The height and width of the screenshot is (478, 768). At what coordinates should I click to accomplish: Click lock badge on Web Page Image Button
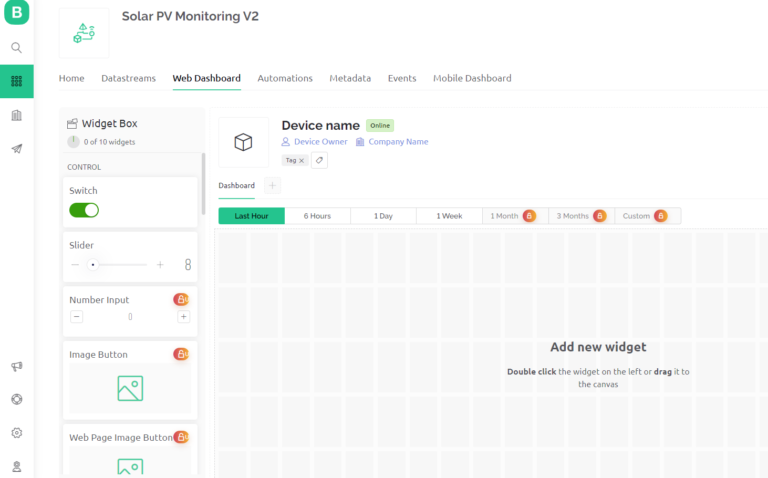(181, 436)
